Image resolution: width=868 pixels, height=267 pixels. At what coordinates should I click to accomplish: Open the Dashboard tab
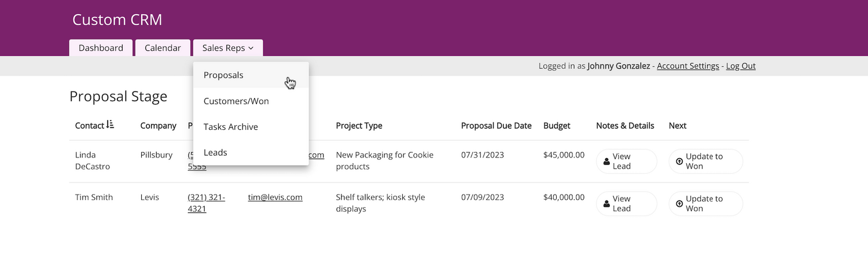click(x=101, y=48)
